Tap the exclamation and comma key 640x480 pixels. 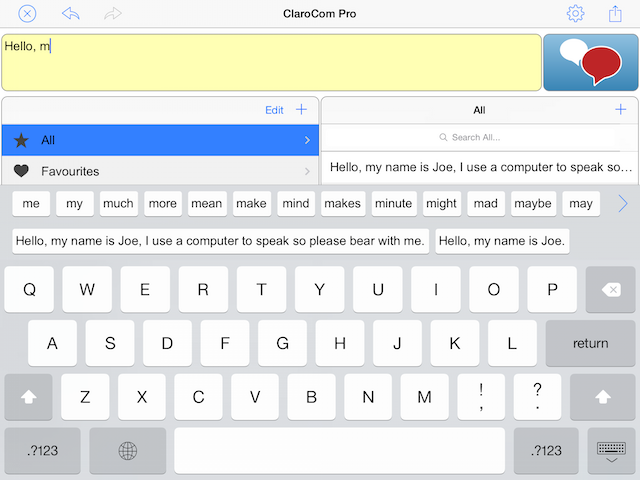point(481,397)
